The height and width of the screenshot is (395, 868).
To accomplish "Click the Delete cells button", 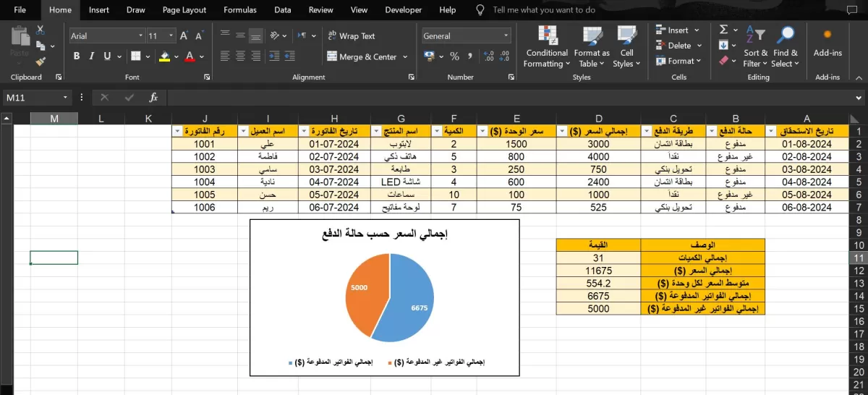I will (x=678, y=46).
